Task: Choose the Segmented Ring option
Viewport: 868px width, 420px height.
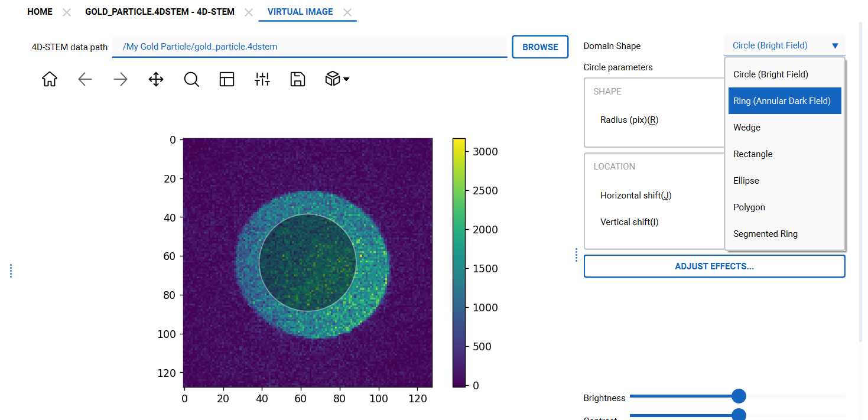Action: click(785, 234)
